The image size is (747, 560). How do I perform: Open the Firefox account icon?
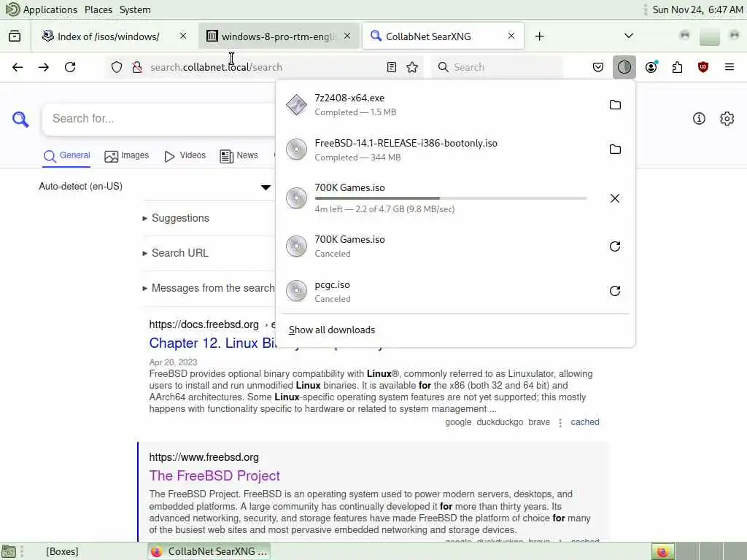pos(651,67)
